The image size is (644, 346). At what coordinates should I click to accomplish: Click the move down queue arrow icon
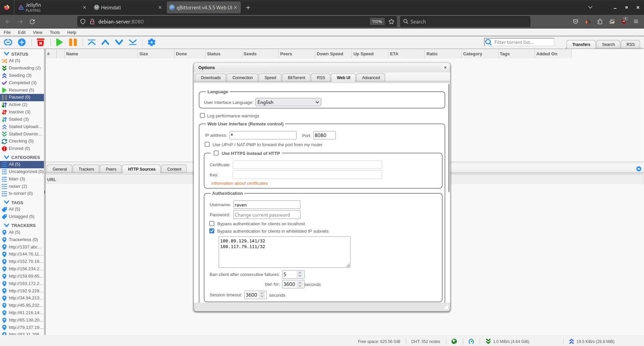pyautogui.click(x=119, y=42)
